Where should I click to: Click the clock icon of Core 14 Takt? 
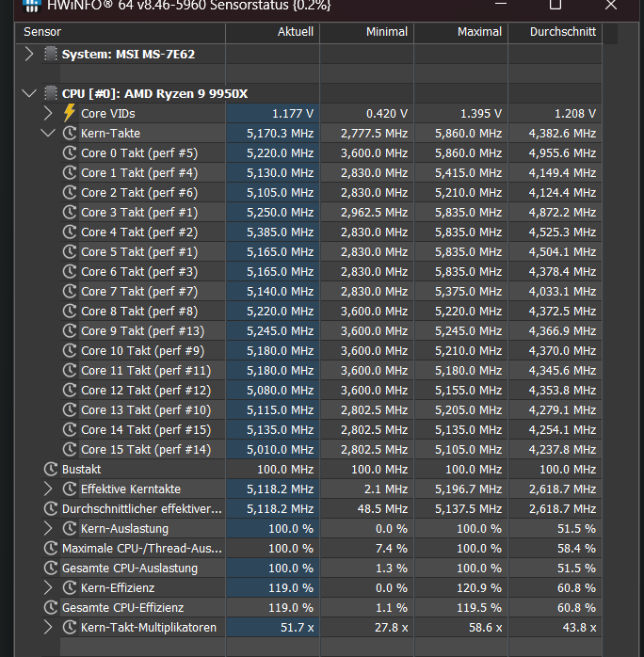69,429
